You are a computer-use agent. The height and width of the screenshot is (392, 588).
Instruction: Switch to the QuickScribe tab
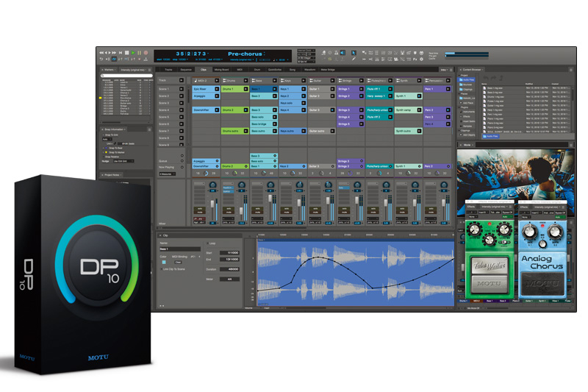(x=274, y=70)
